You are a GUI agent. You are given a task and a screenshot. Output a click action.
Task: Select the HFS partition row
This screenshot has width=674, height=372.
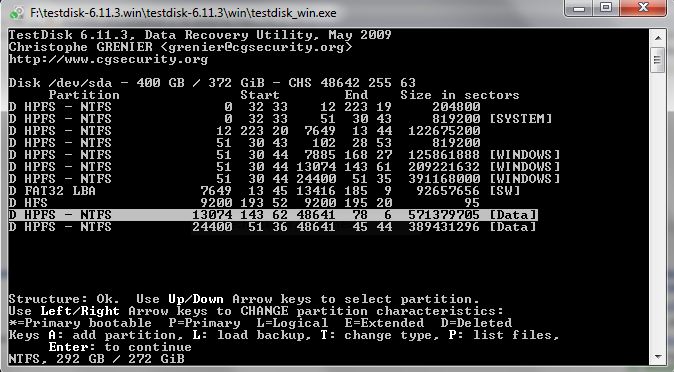point(245,203)
